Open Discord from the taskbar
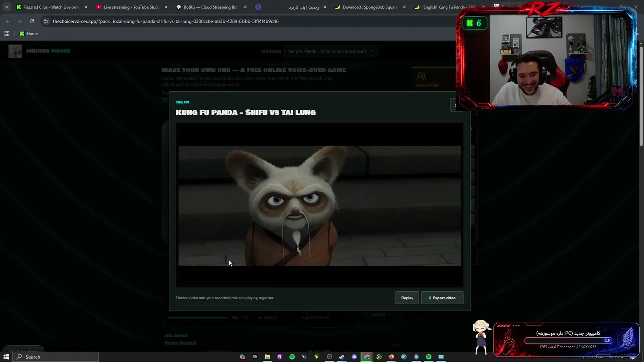This screenshot has height=362, width=644. (354, 357)
